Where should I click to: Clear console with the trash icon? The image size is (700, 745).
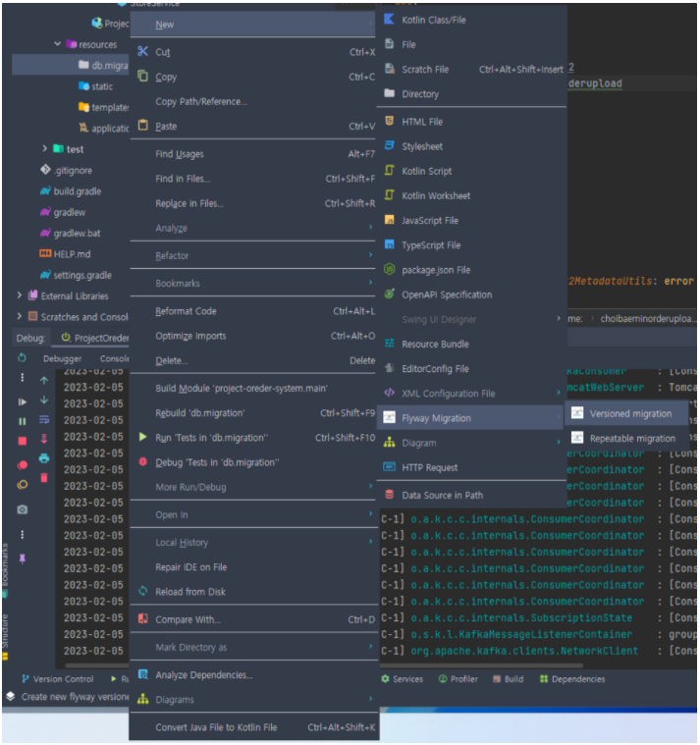[x=44, y=477]
